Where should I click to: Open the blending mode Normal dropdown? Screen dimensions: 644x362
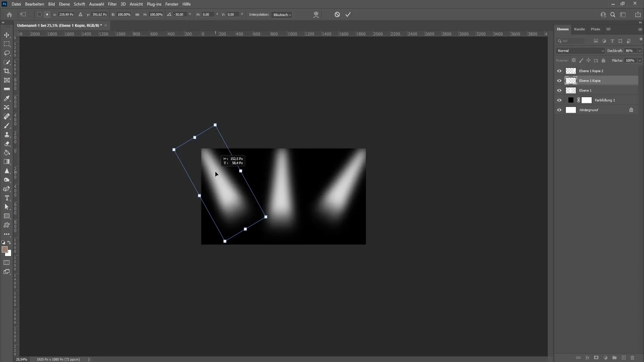pos(580,50)
